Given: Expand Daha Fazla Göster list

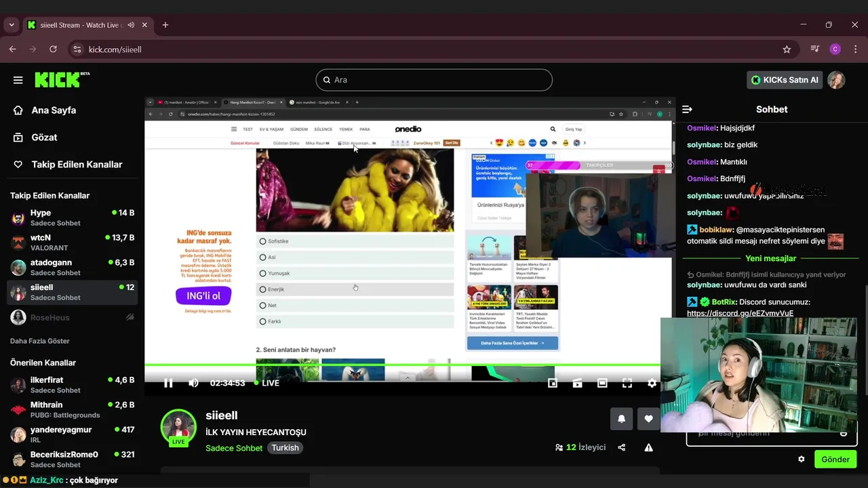Looking at the screenshot, I should pos(40,341).
